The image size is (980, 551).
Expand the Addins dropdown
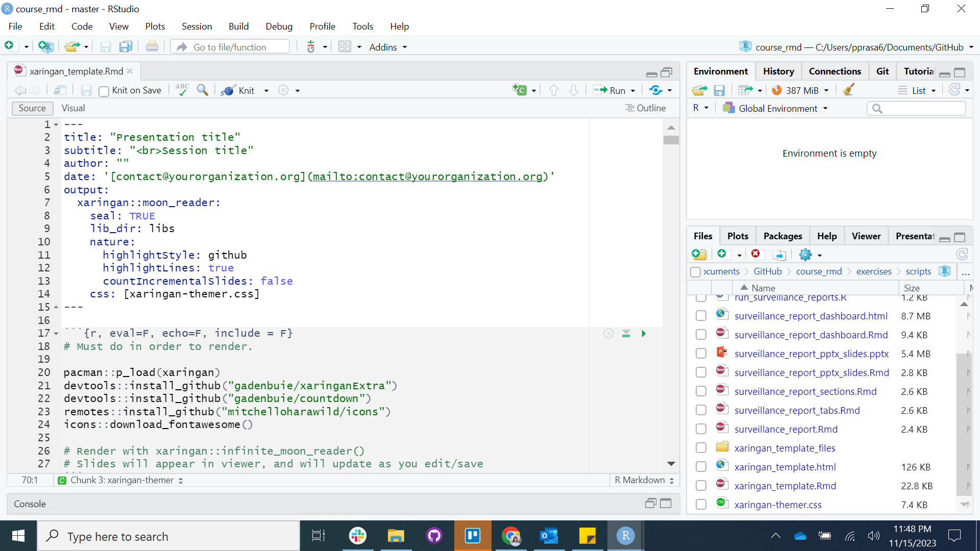(388, 47)
